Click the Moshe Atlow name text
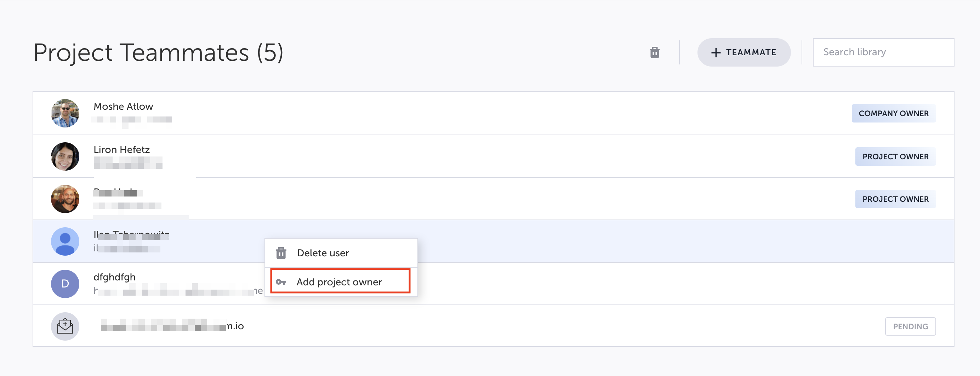The image size is (980, 376). pos(123,107)
